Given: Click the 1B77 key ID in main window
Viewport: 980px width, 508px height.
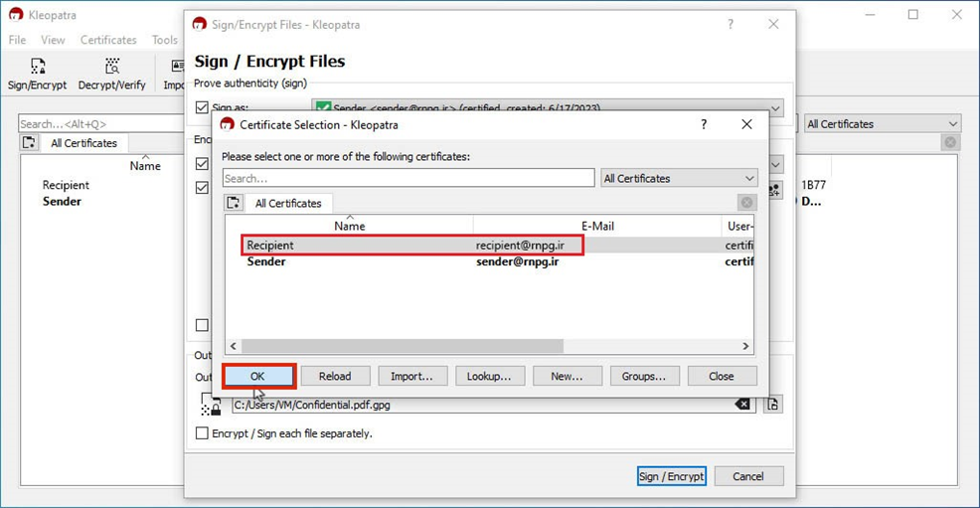Looking at the screenshot, I should pos(813,185).
